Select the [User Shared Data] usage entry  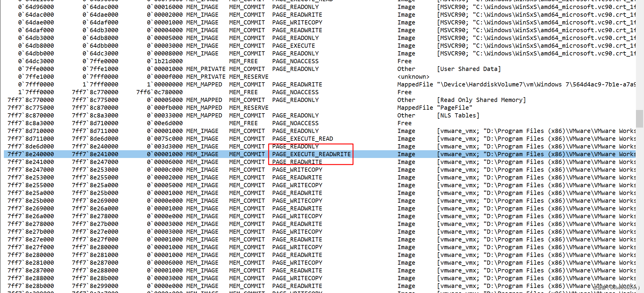[x=469, y=69]
